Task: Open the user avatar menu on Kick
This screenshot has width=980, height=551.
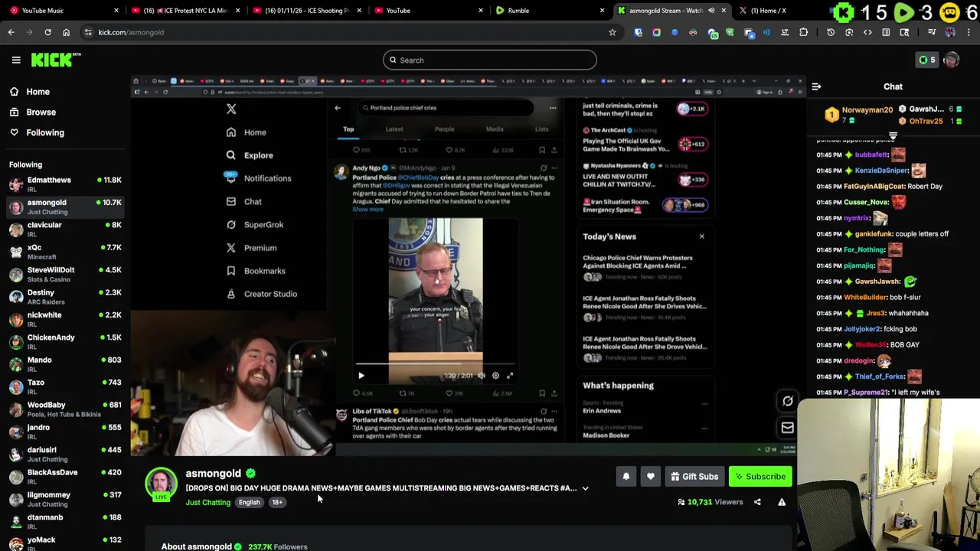Action: tap(952, 60)
